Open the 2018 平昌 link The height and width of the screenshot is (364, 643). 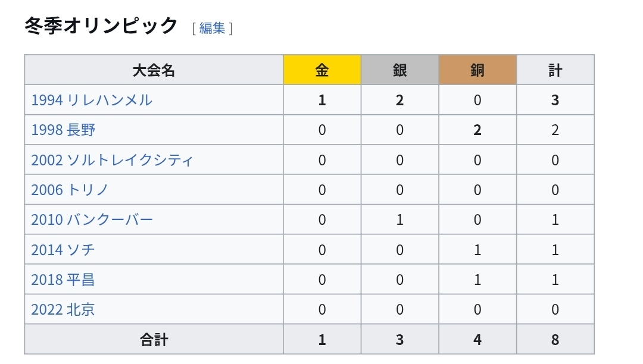63,280
